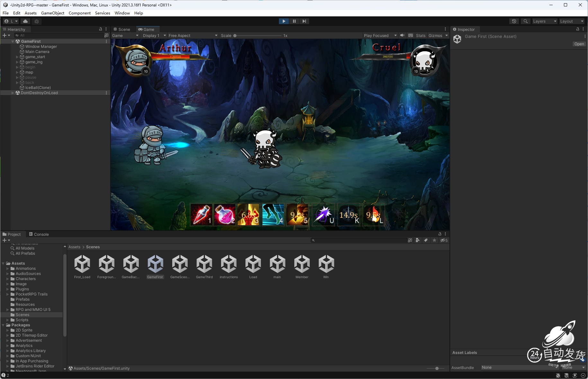Open the Inspector panel three-dot menu
This screenshot has height=379, width=588.
(583, 29)
